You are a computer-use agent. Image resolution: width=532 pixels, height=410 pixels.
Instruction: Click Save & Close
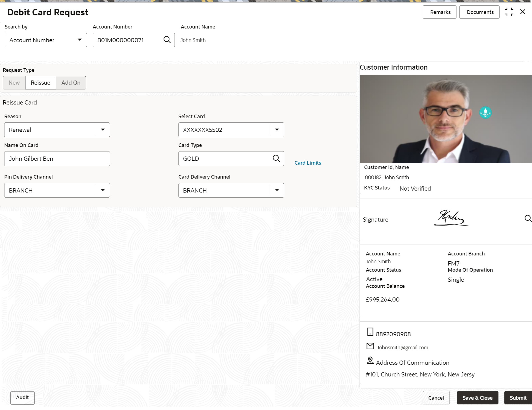point(477,398)
